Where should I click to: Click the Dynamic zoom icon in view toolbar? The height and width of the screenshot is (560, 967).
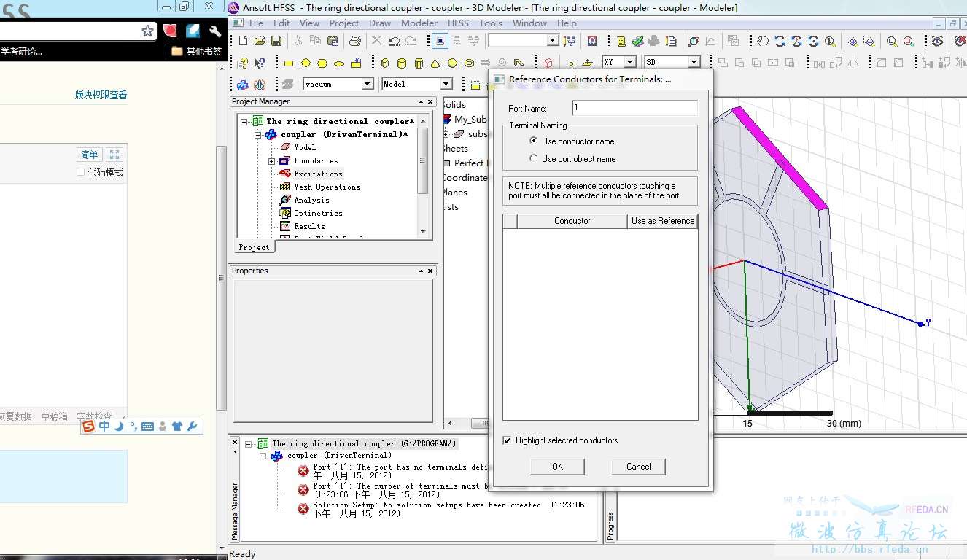point(830,41)
